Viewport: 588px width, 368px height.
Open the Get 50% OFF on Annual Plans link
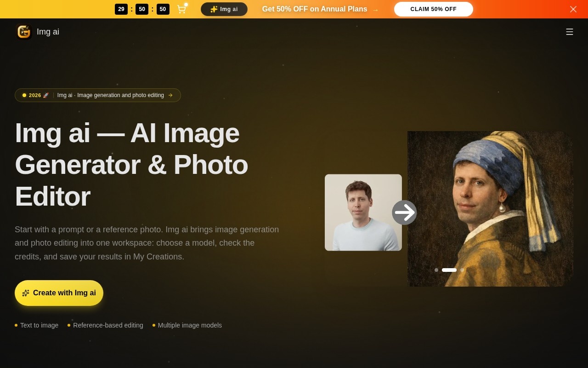315,9
